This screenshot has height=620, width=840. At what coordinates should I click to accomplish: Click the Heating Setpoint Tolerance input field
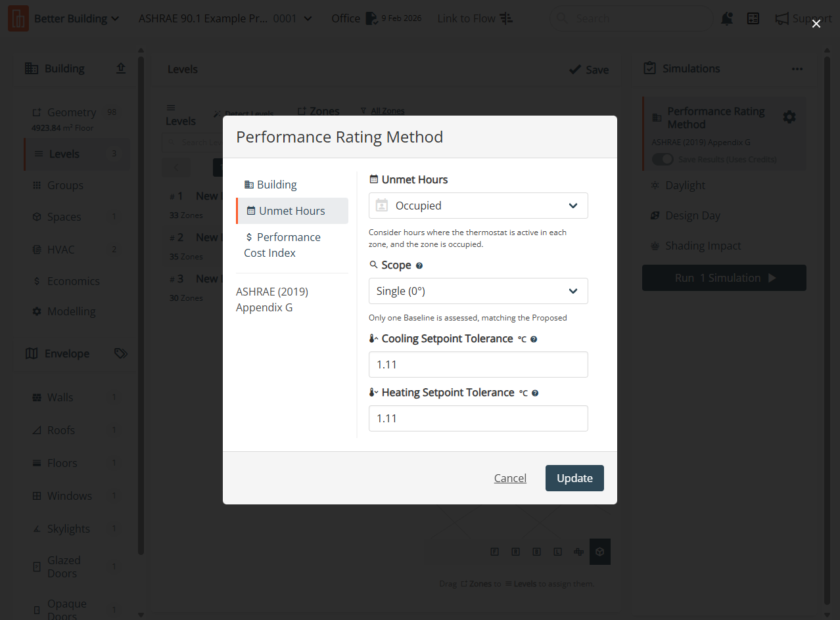[478, 418]
